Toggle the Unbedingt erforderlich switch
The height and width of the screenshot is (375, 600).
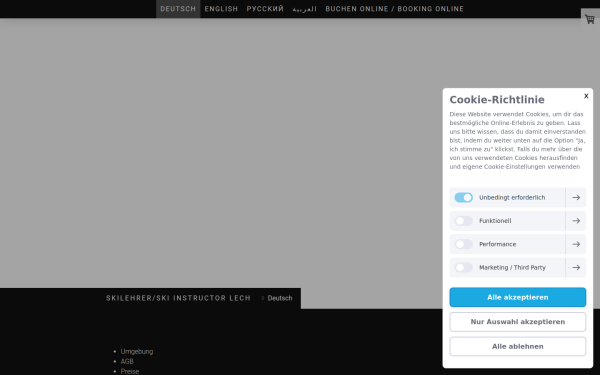point(463,197)
